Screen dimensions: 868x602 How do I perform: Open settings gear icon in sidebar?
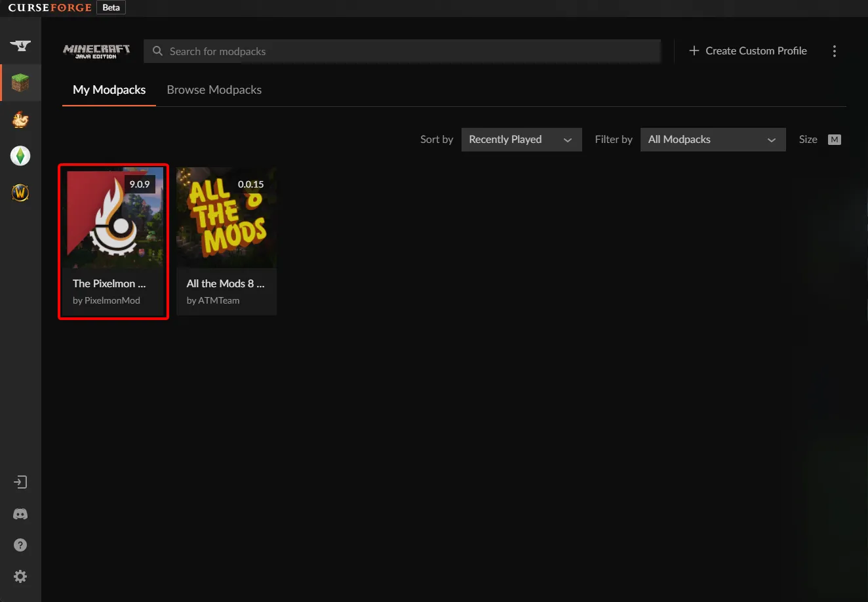[20, 576]
